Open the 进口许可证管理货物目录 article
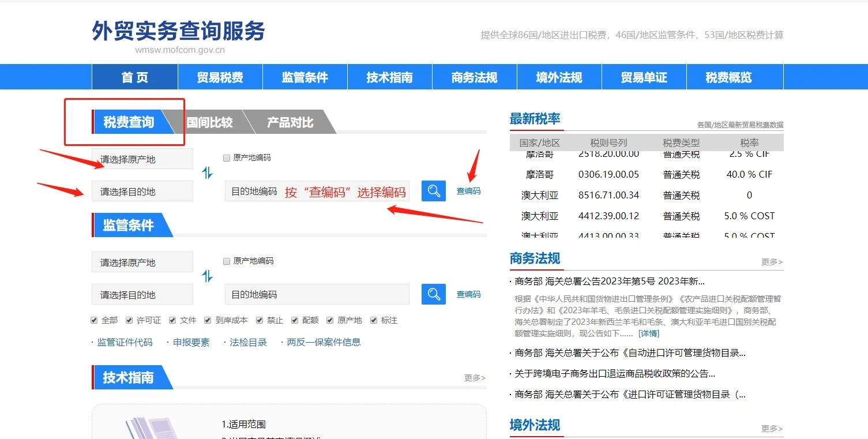The height and width of the screenshot is (439, 868). 630,395
